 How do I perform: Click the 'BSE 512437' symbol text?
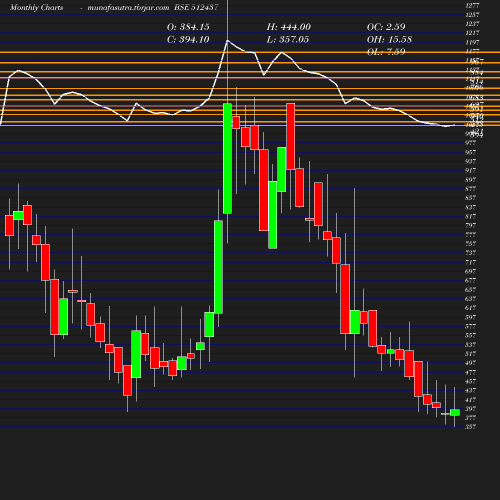[196, 8]
